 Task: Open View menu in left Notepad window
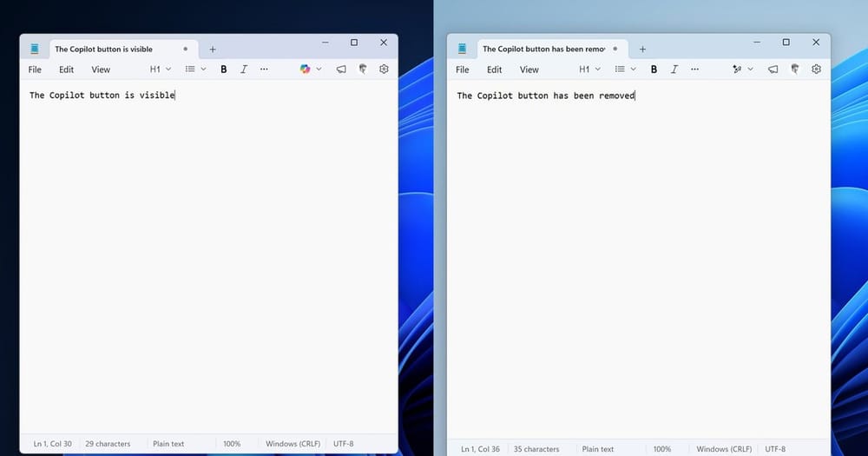[x=101, y=69]
